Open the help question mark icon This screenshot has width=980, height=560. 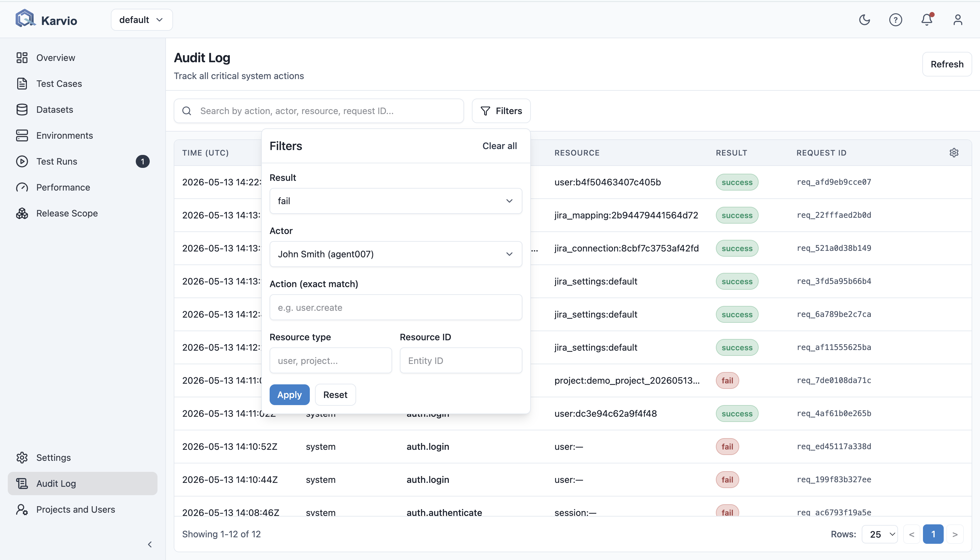(x=895, y=20)
